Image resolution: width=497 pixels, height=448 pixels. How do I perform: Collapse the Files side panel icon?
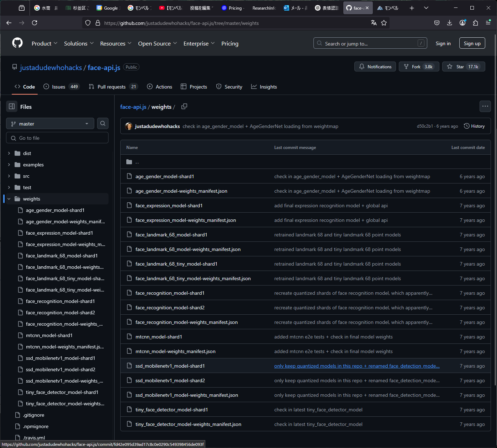coord(12,107)
